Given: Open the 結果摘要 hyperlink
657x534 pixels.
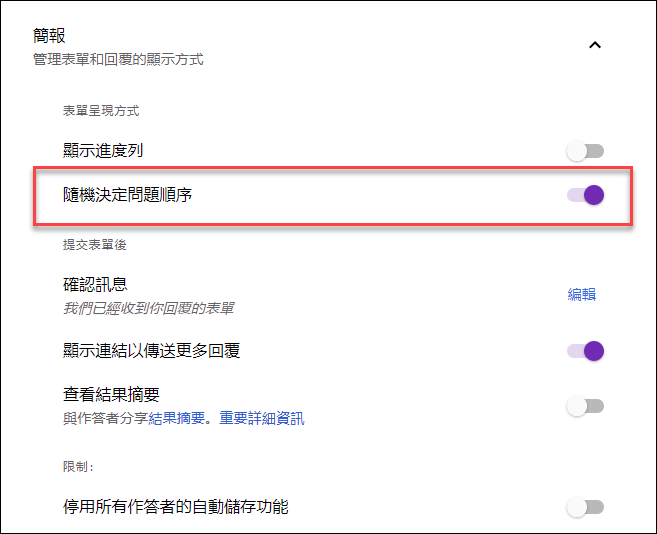Looking at the screenshot, I should coord(176,418).
